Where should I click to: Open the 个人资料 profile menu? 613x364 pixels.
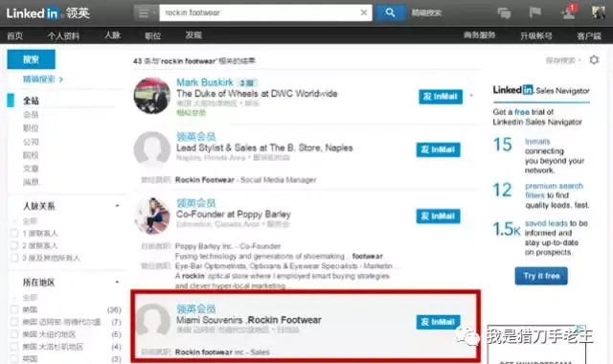[x=63, y=36]
